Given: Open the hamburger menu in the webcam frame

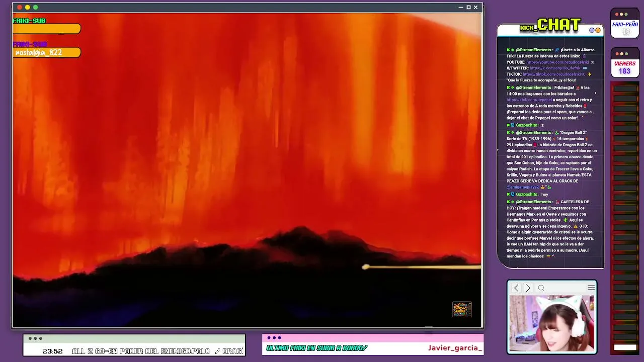Looking at the screenshot, I should click(x=591, y=288).
